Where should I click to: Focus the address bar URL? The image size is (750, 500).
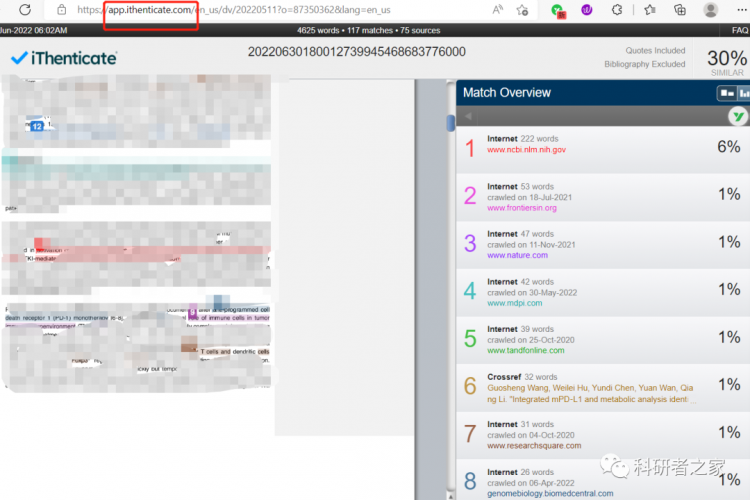[233, 10]
